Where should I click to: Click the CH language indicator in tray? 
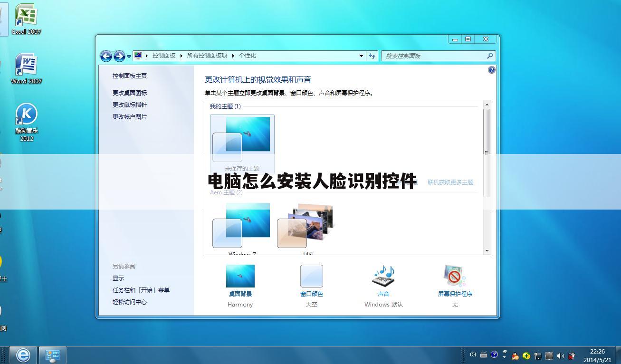point(473,354)
